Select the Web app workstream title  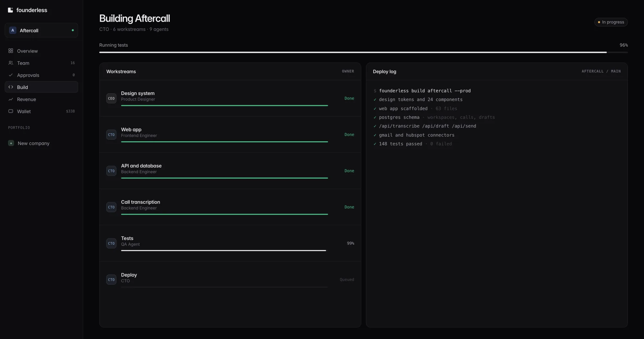(x=131, y=129)
